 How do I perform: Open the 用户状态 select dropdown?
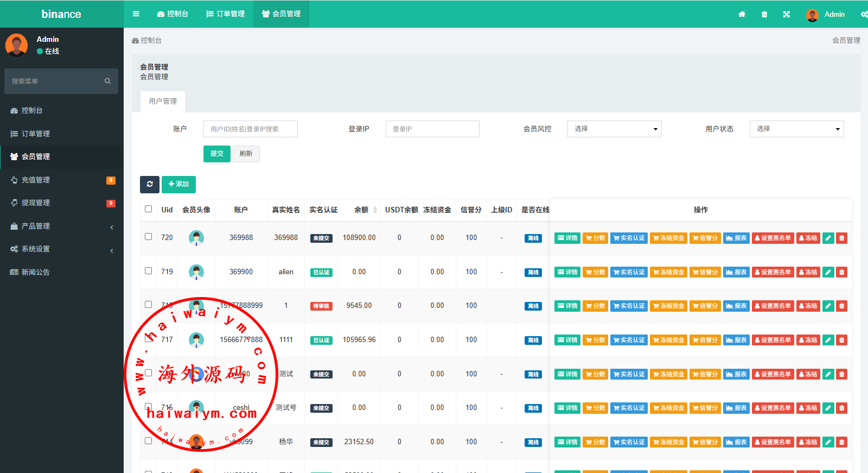click(796, 129)
